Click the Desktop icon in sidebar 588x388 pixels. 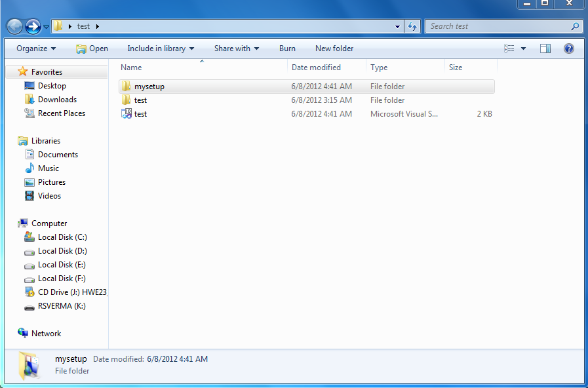29,86
